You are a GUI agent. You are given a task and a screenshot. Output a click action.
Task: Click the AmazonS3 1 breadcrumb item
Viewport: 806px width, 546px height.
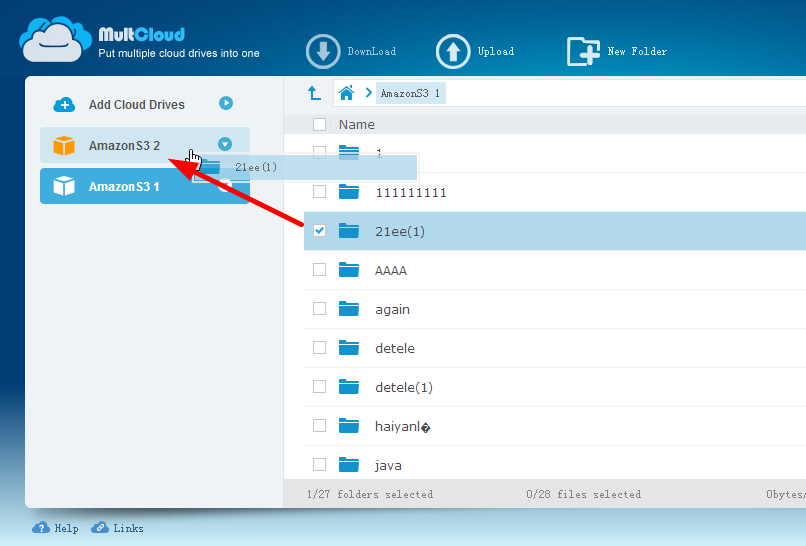(x=411, y=93)
